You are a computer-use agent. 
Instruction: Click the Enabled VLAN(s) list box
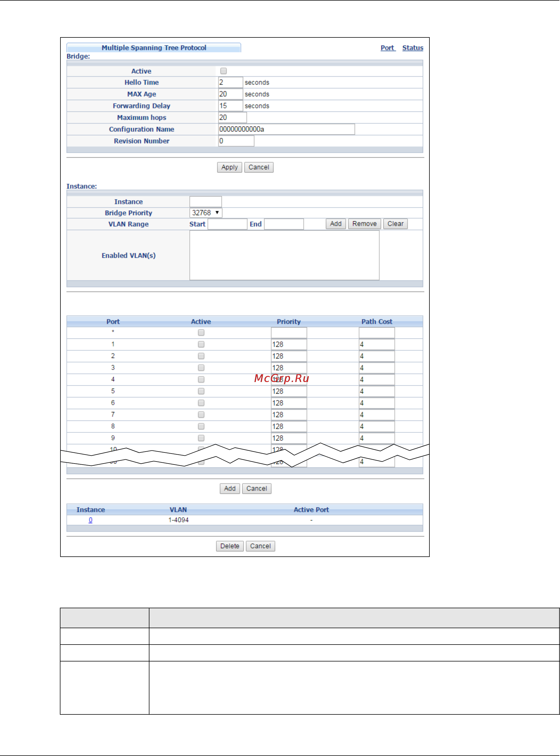[284, 256]
